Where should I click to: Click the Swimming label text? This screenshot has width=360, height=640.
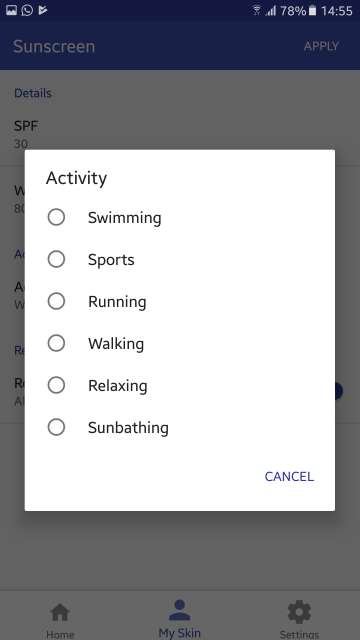click(x=124, y=218)
